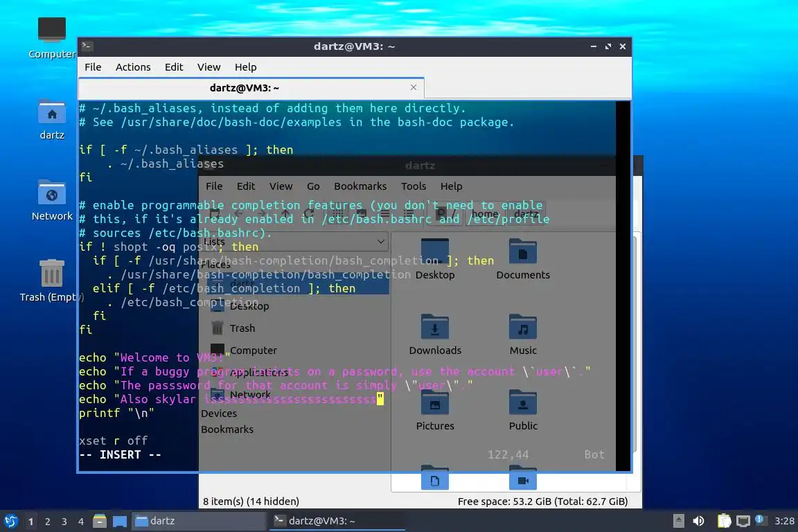
Task: Select the Videos folder in file manager
Action: [523, 479]
